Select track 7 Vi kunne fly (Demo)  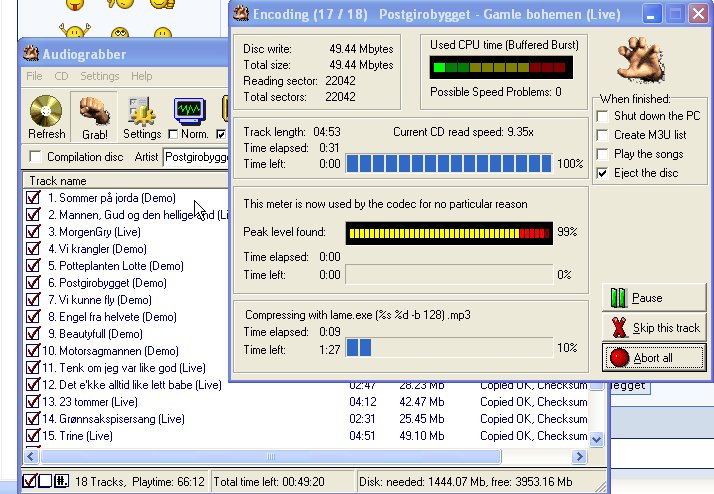[100, 300]
